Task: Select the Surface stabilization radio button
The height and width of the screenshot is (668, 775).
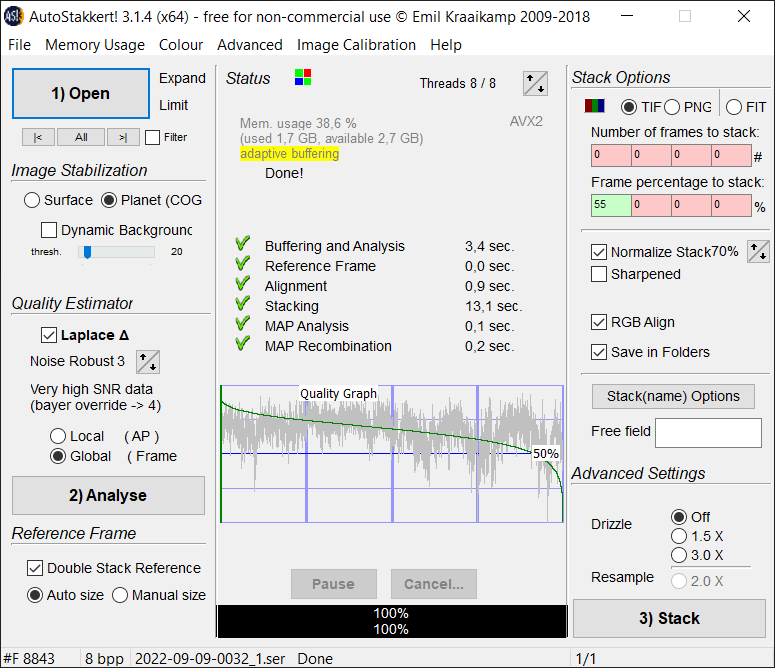Action: point(32,200)
